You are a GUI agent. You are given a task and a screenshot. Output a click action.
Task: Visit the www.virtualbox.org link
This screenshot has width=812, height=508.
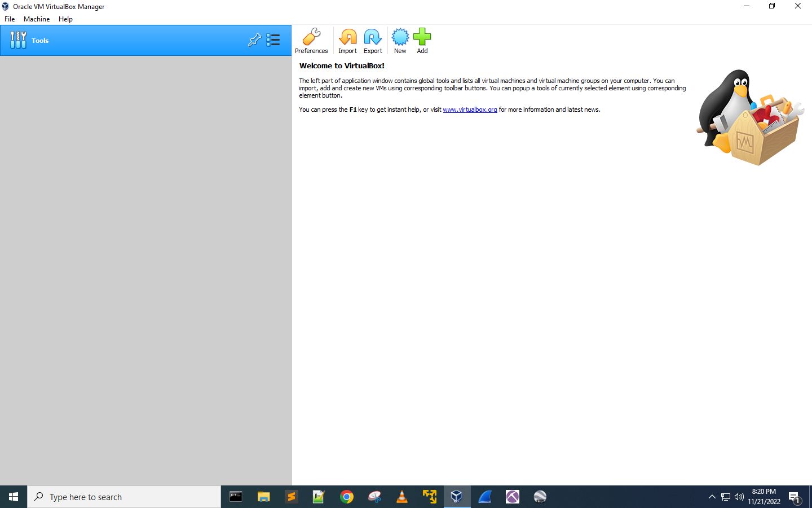tap(470, 110)
